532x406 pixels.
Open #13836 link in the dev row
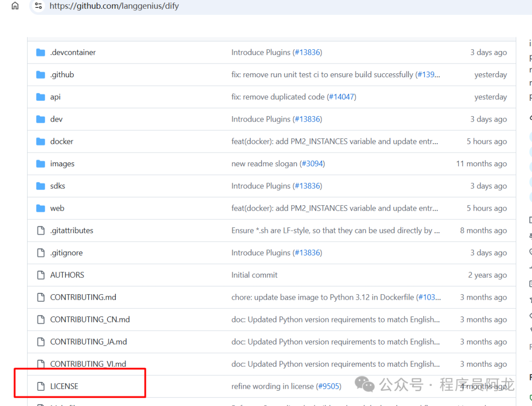pos(307,119)
